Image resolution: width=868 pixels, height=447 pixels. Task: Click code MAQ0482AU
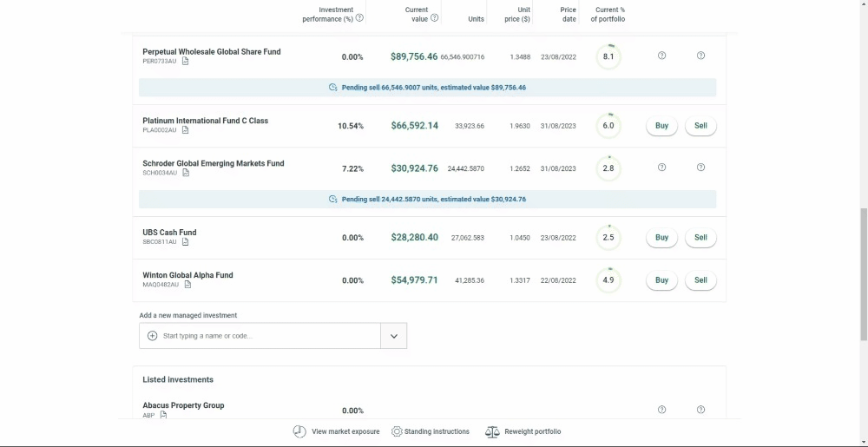pos(161,285)
